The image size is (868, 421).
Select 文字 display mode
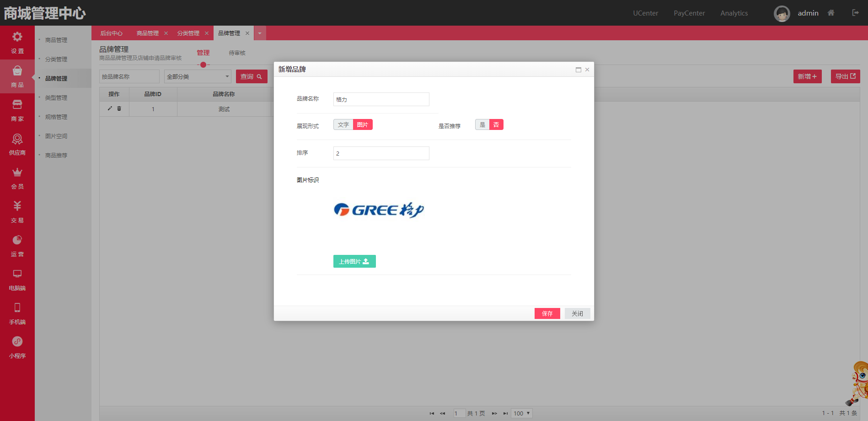(343, 124)
